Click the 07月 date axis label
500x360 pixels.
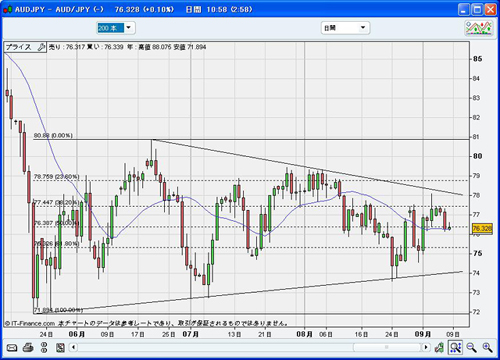coord(191,334)
